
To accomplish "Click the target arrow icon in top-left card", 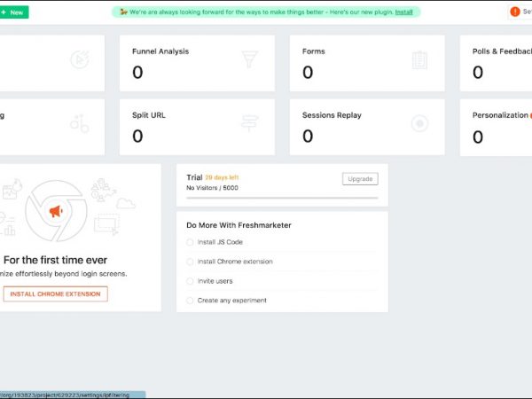I will pos(80,59).
